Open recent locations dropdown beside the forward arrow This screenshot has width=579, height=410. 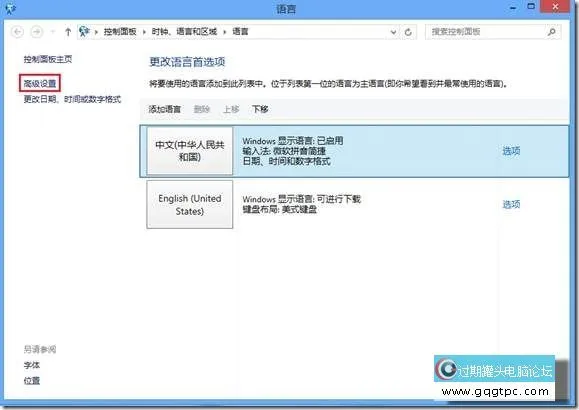tap(52, 32)
